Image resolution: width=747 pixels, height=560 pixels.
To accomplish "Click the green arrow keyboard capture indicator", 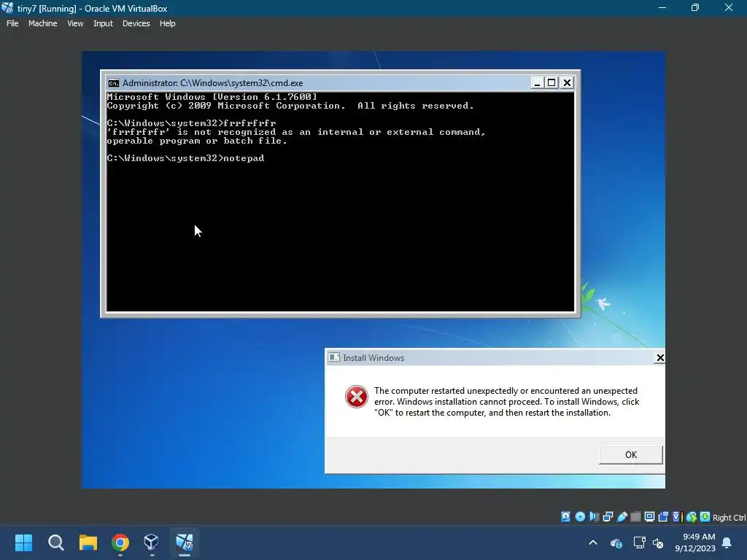I will 705,517.
